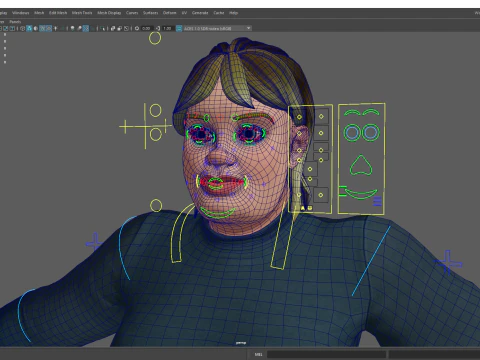Click the Gamma reset icon
The height and width of the screenshot is (360, 480).
click(158, 28)
